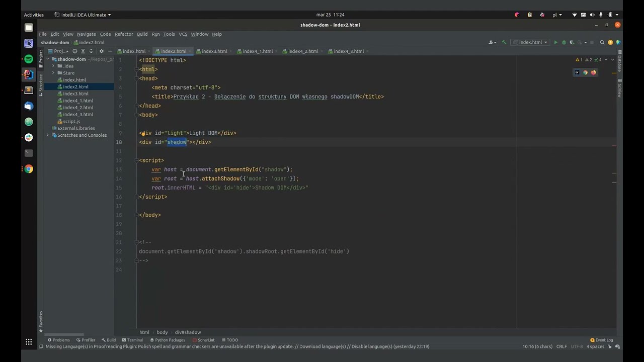This screenshot has height=362, width=644.
Task: Expand the Stare folder
Action: [53, 73]
